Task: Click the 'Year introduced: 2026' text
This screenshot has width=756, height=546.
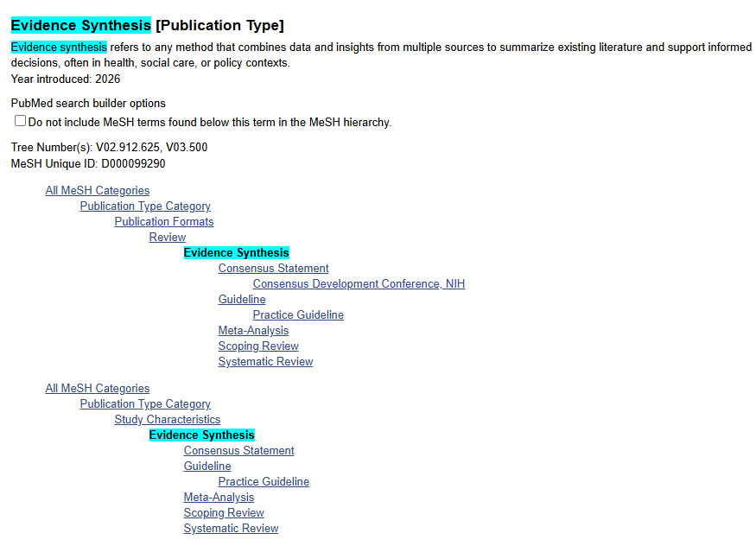Action: click(66, 79)
